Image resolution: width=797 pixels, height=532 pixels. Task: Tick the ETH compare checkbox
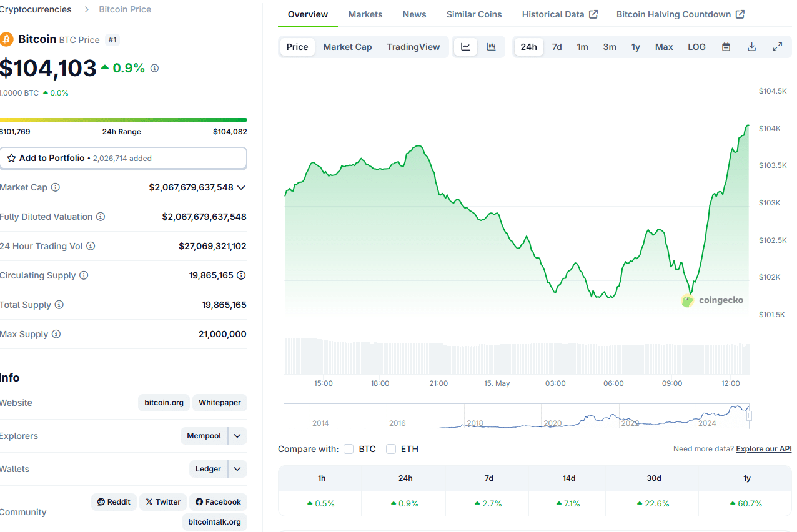391,449
